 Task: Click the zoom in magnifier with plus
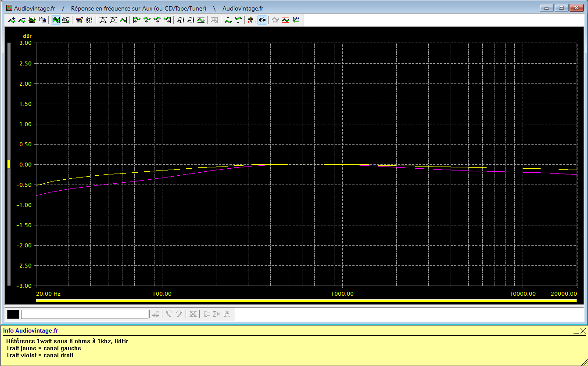tap(103, 20)
